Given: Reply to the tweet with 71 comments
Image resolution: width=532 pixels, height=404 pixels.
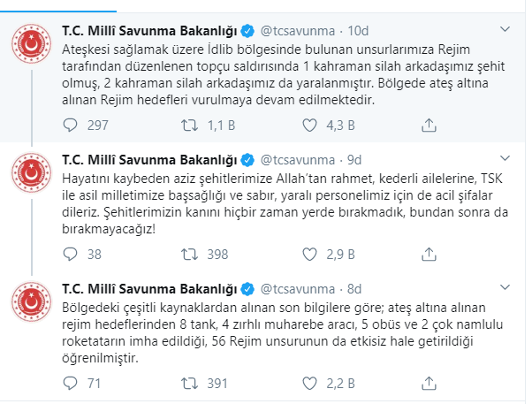Looking at the screenshot, I should 70,384.
